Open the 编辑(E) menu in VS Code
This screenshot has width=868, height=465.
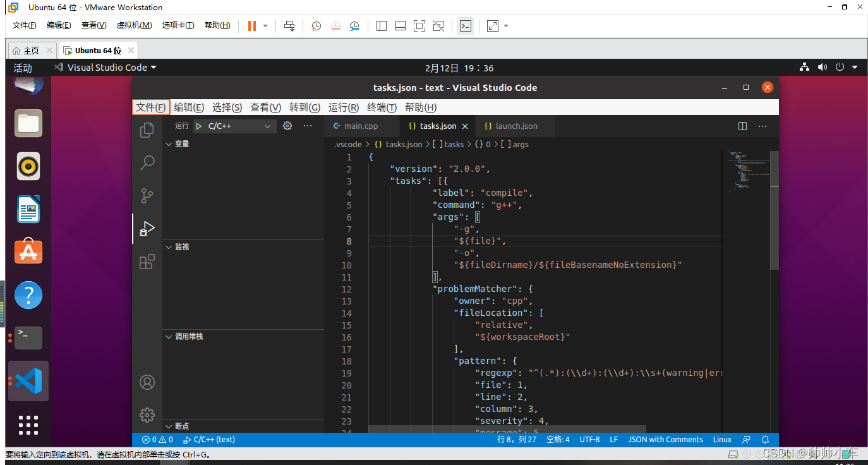click(189, 107)
